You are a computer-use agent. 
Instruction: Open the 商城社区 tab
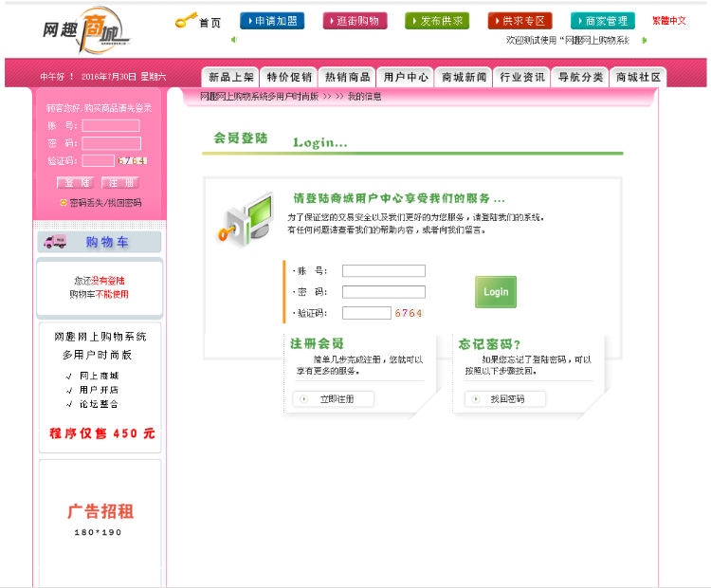[638, 77]
